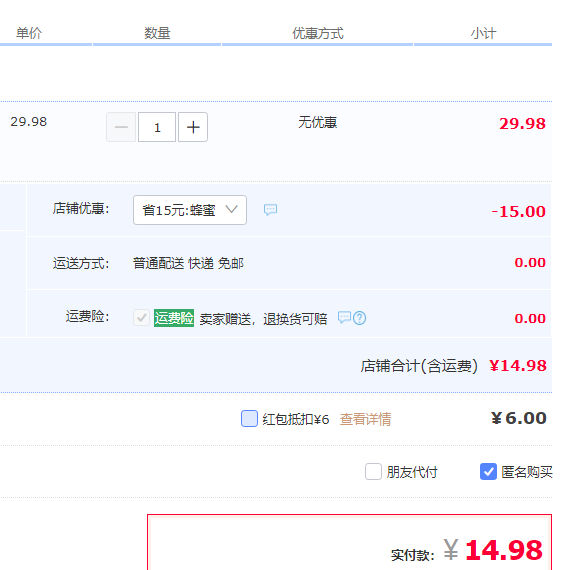Decrease quantity with the minus button

(x=121, y=127)
